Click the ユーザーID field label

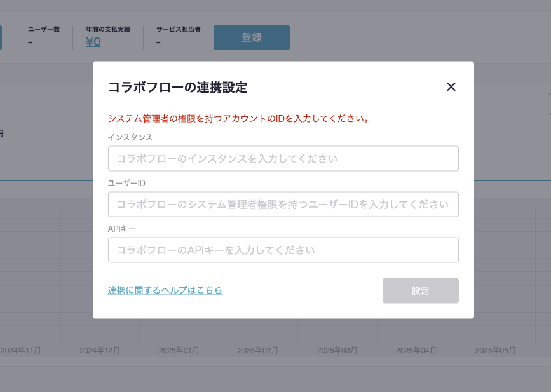click(x=127, y=183)
